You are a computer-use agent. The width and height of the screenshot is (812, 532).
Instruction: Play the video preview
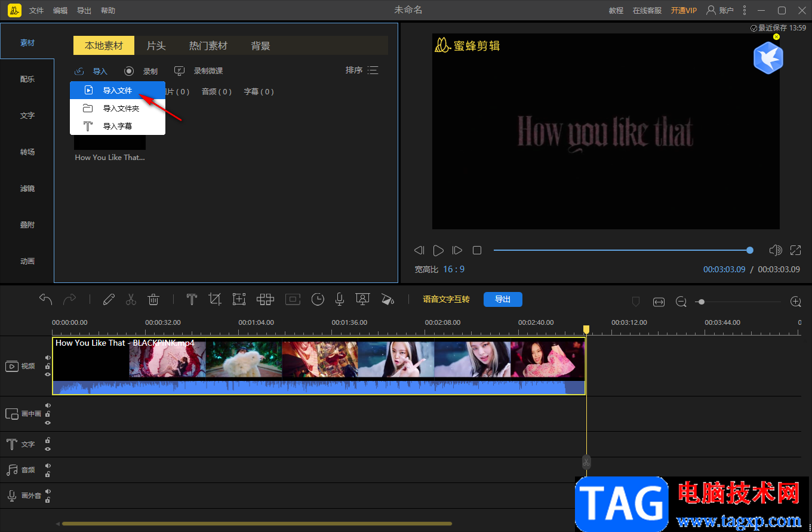tap(438, 250)
